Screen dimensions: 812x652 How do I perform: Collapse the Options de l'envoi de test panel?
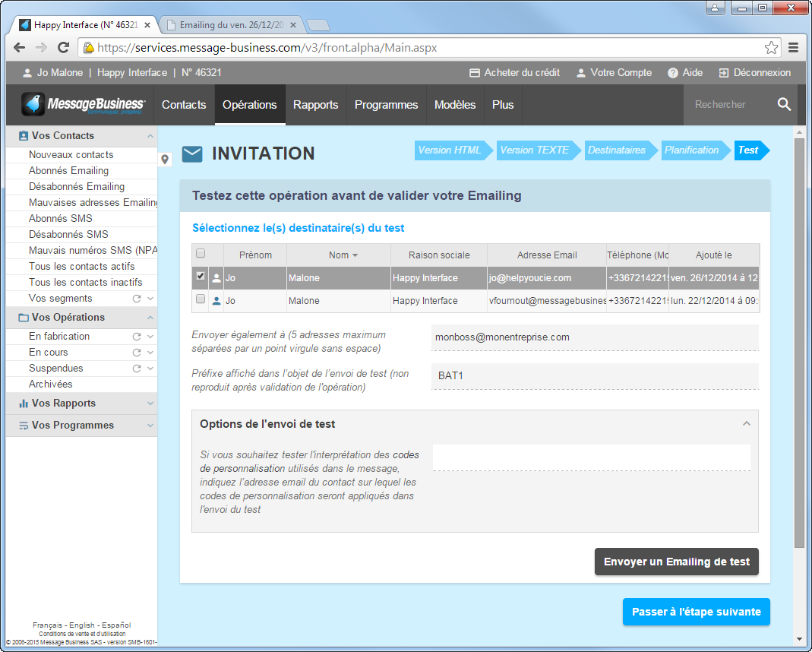point(746,424)
